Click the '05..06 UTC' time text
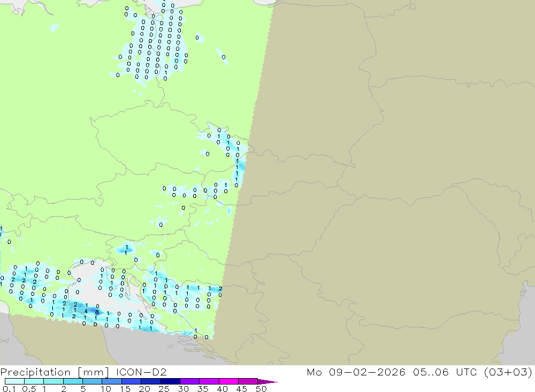 point(445,372)
